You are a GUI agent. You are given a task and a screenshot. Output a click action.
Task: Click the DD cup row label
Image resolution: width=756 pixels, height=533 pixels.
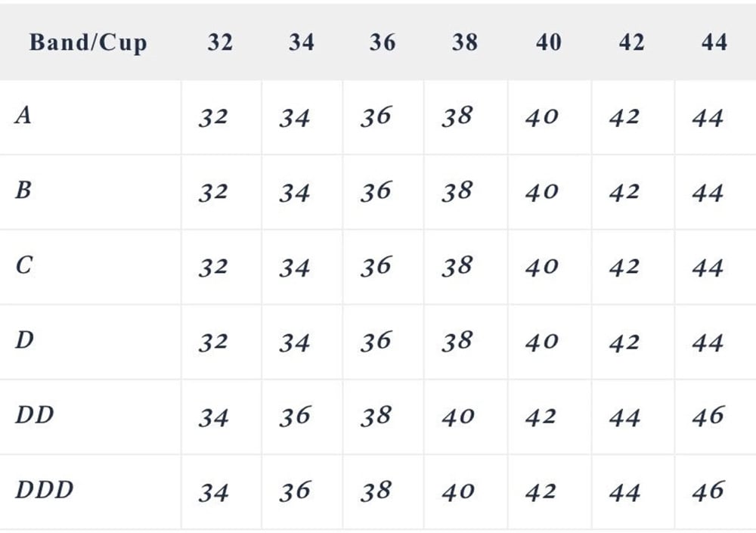click(x=35, y=415)
